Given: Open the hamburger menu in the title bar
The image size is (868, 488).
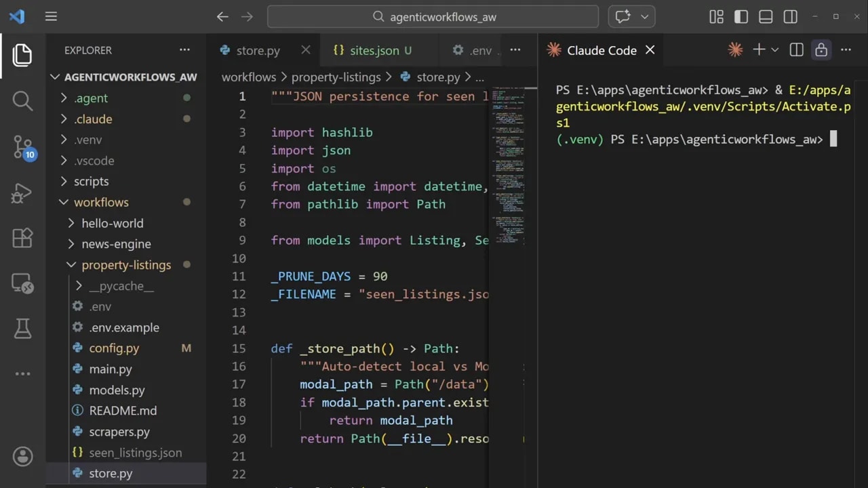Looking at the screenshot, I should click(x=51, y=17).
